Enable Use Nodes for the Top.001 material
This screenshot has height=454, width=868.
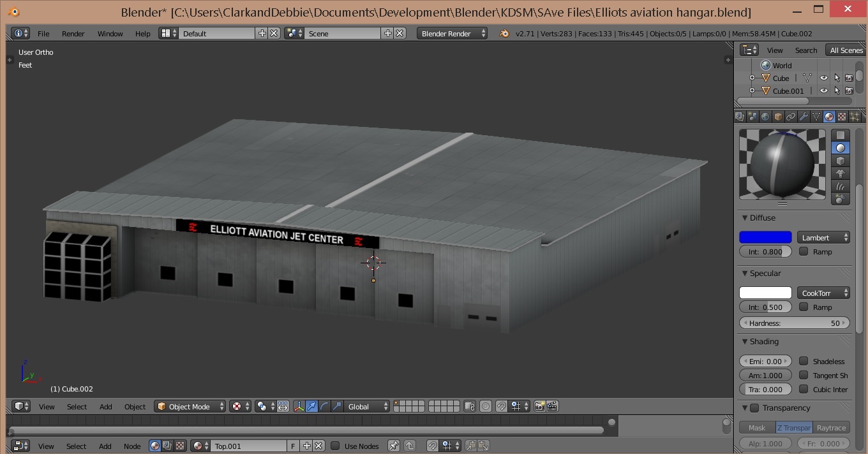coord(336,446)
